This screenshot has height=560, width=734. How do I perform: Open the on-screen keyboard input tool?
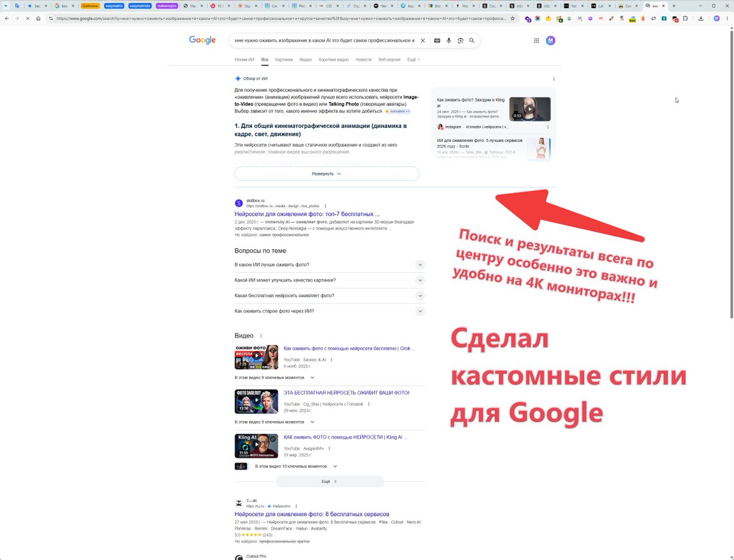click(437, 40)
